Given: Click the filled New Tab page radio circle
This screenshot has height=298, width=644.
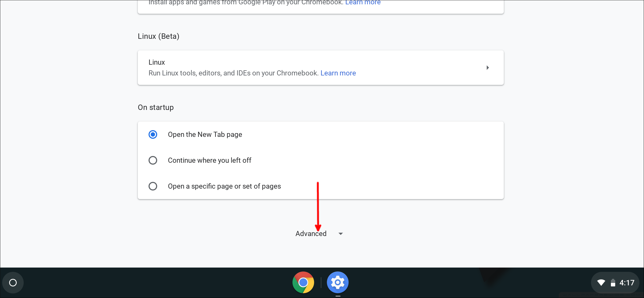Looking at the screenshot, I should click(x=153, y=134).
